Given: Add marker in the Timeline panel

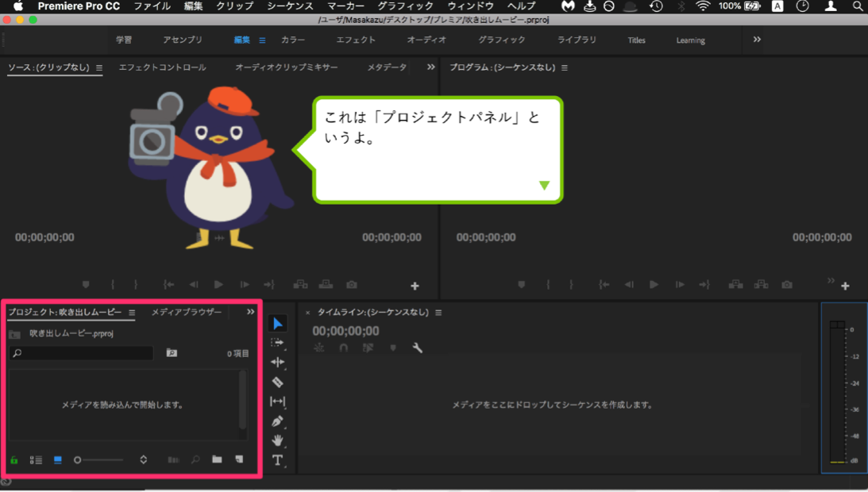Looking at the screenshot, I should pyautogui.click(x=393, y=348).
